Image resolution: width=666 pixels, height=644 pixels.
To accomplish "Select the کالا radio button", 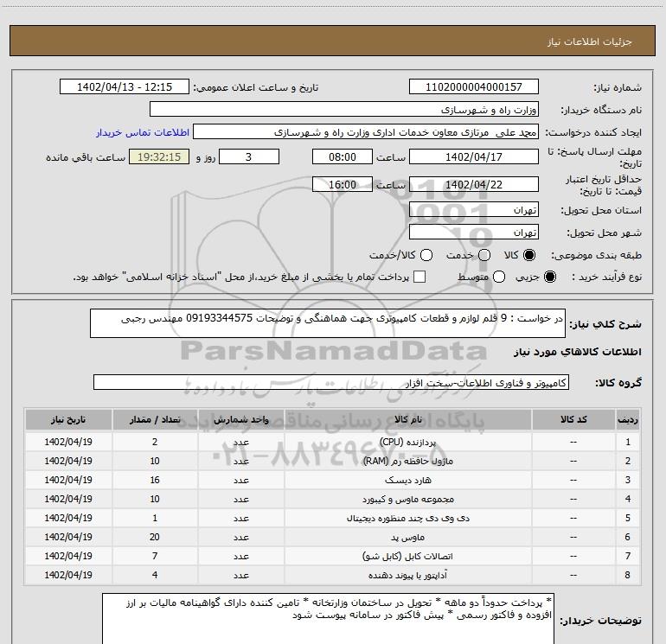I will [x=529, y=255].
